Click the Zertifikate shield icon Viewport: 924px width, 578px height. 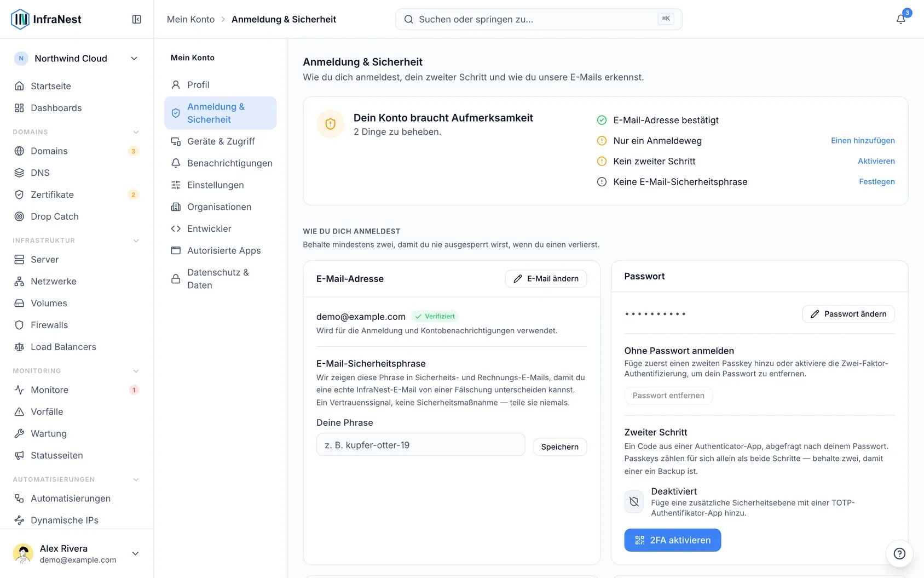click(19, 194)
